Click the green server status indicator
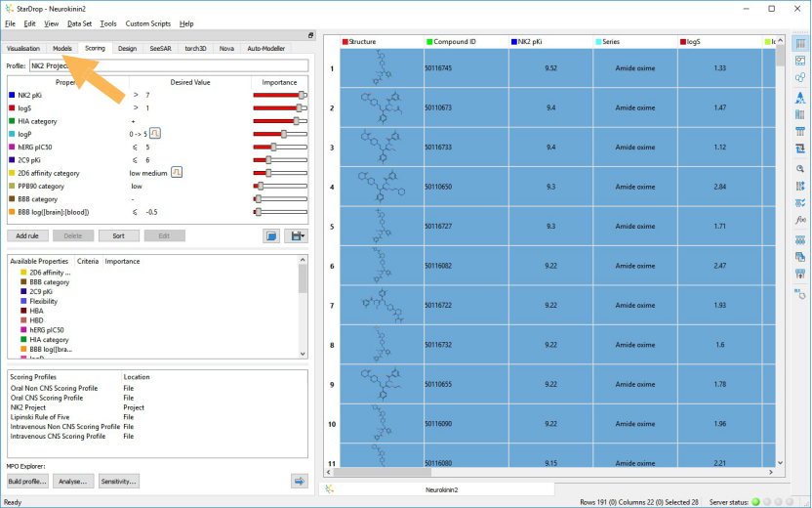The width and height of the screenshot is (812, 508). pos(755,502)
